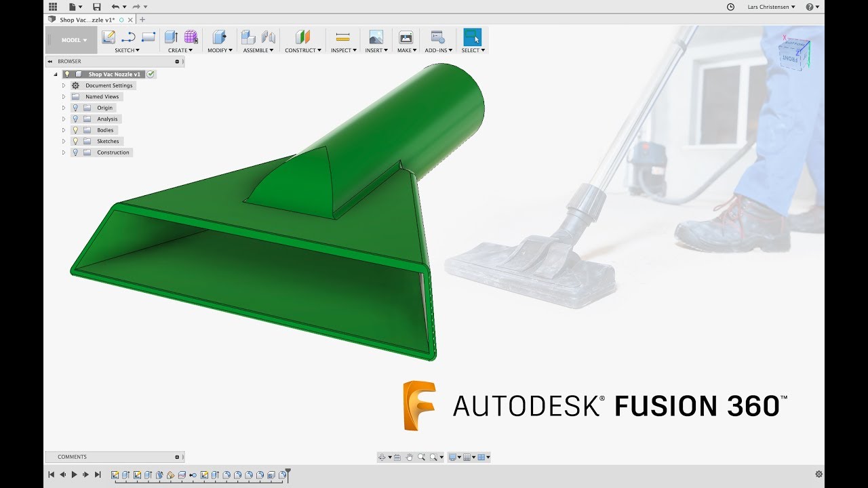The image size is (868, 488).
Task: Click the green checkmark beside Shop Vac Nozzle v1
Action: click(151, 74)
